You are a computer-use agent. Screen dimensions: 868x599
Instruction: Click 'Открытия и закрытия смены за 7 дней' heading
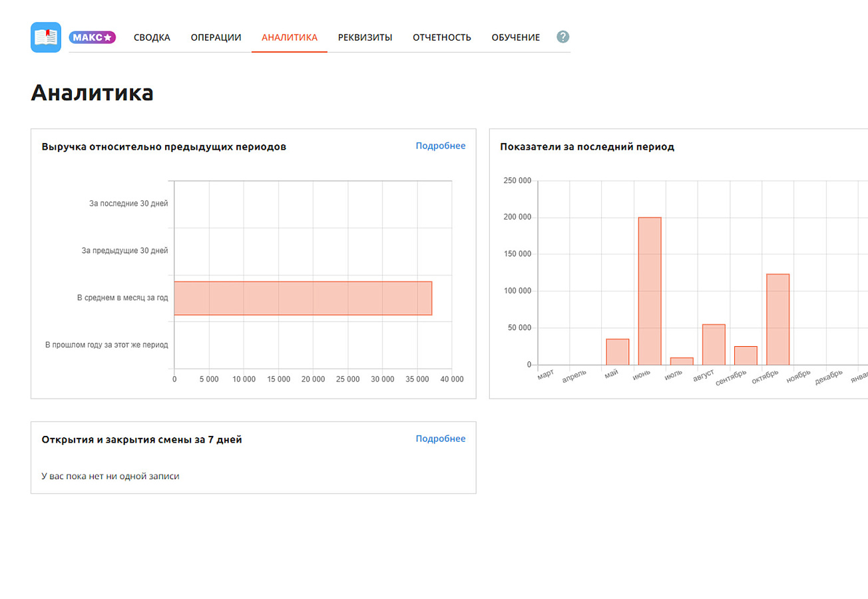(142, 440)
